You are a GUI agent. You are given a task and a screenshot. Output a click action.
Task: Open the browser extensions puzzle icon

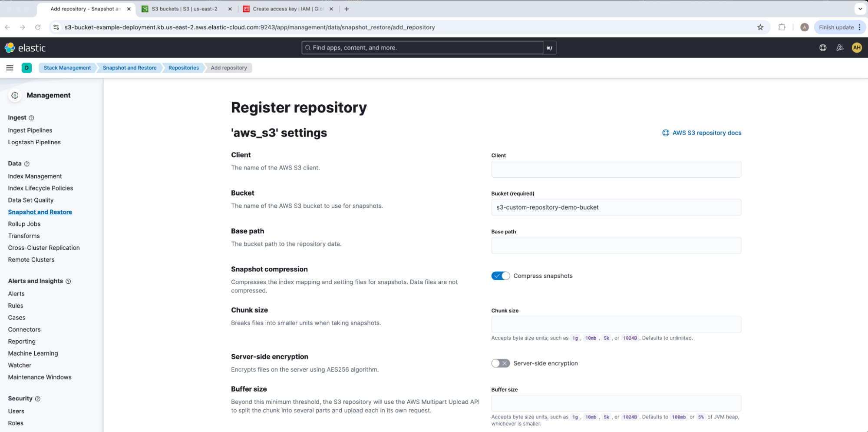(782, 27)
